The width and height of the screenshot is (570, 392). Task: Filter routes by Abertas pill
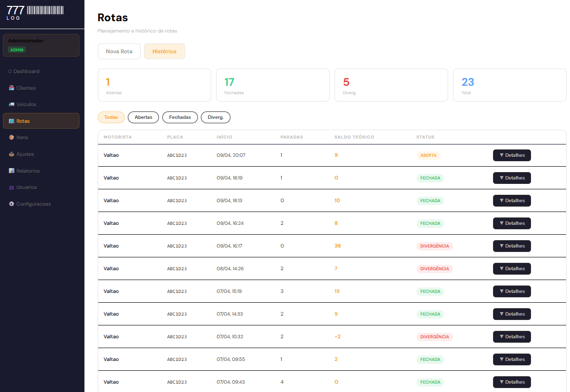coord(143,117)
